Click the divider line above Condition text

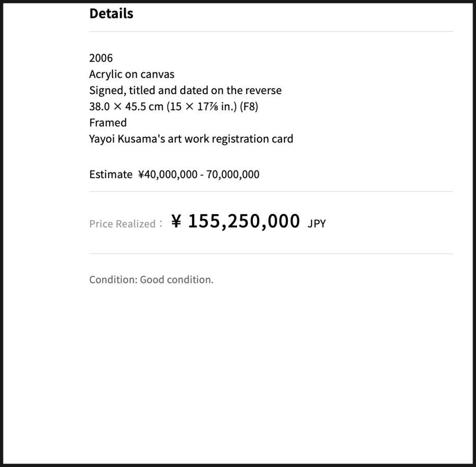pos(271,253)
